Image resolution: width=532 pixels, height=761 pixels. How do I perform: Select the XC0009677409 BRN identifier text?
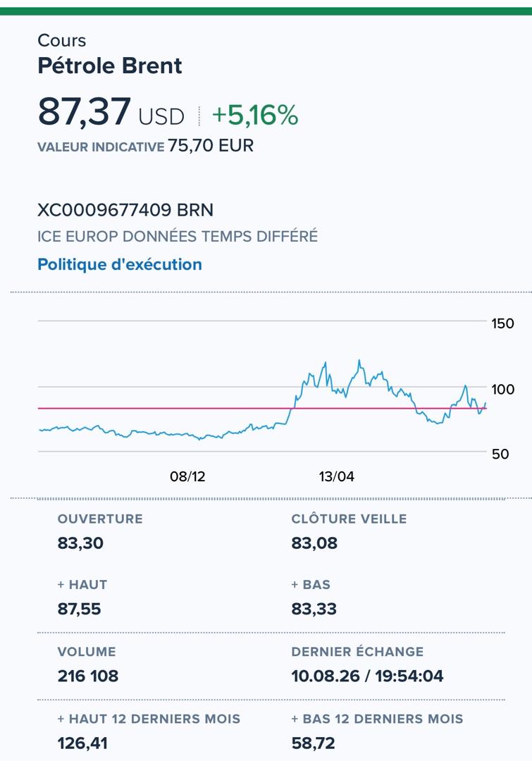[x=125, y=210]
